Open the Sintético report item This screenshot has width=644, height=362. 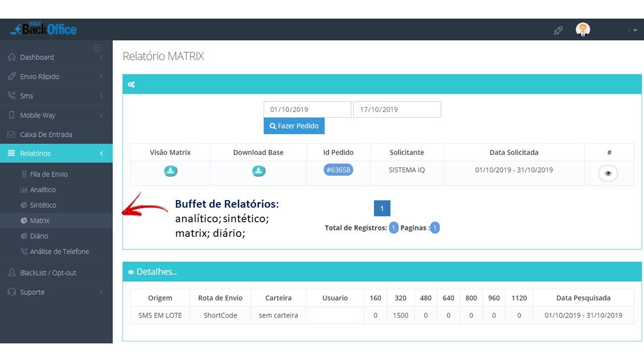(56, 205)
